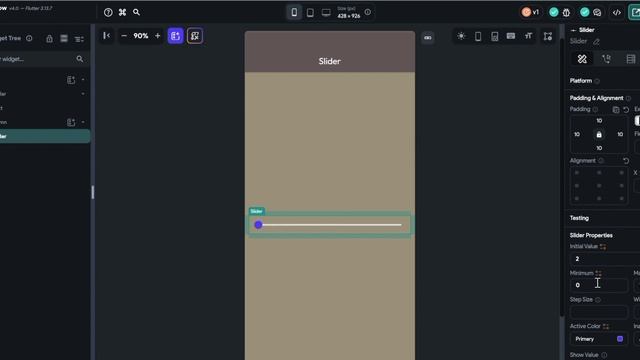The image size is (640, 360).
Task: Select tablet device preview
Action: (x=310, y=13)
